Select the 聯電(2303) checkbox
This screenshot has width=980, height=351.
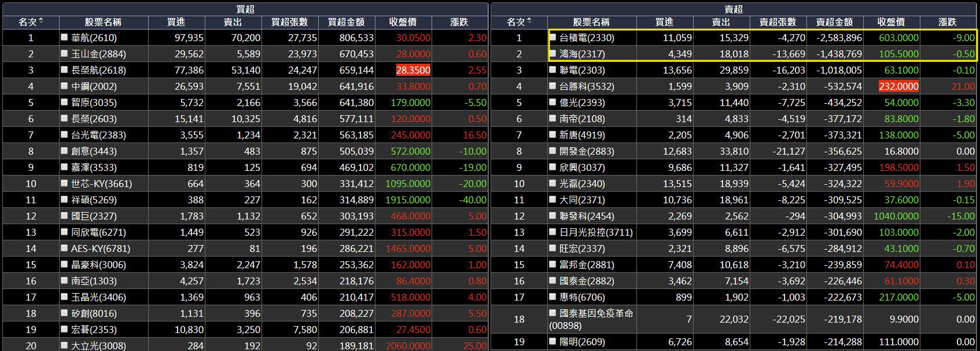click(x=552, y=70)
